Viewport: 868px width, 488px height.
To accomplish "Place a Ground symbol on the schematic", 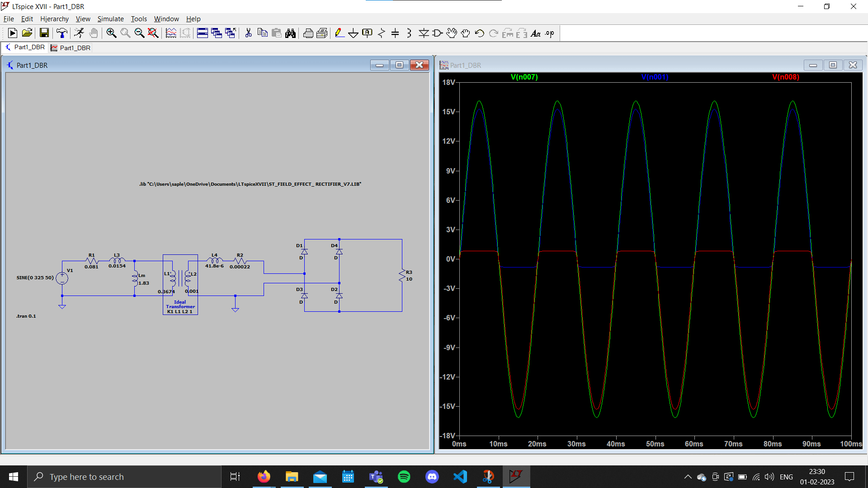I will (x=353, y=33).
